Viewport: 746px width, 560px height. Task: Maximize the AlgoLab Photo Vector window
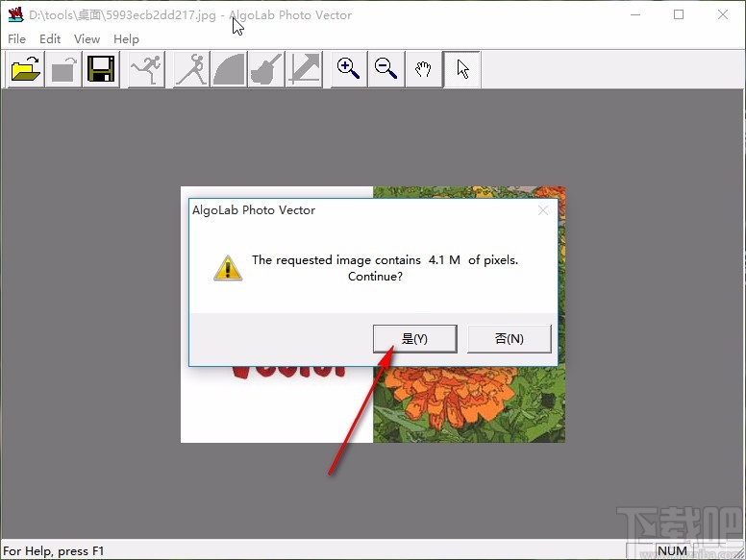pyautogui.click(x=679, y=14)
